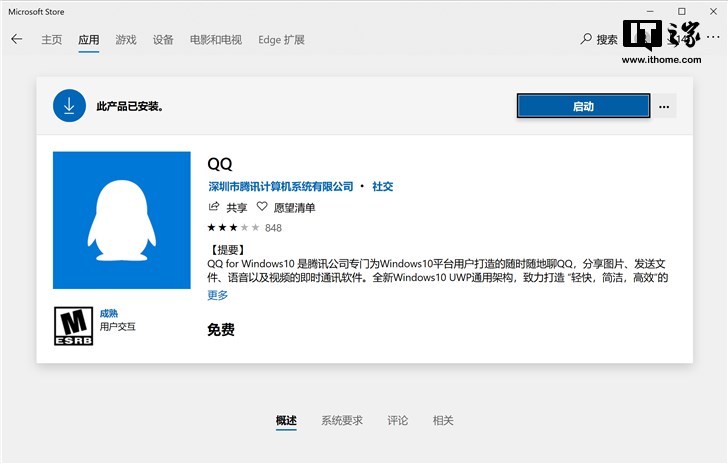Launch QQ with the 启动 button

[583, 106]
